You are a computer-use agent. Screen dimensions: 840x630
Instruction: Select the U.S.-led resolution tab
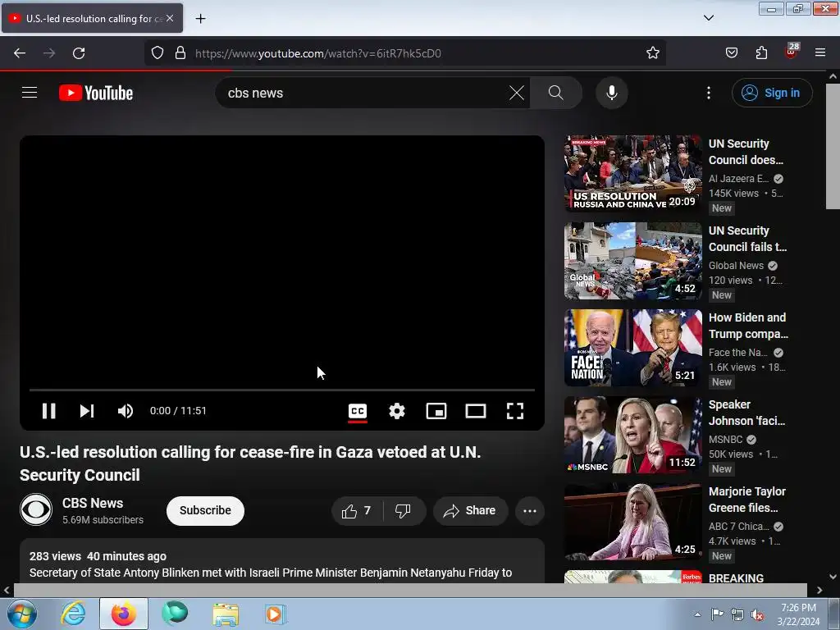click(92, 18)
